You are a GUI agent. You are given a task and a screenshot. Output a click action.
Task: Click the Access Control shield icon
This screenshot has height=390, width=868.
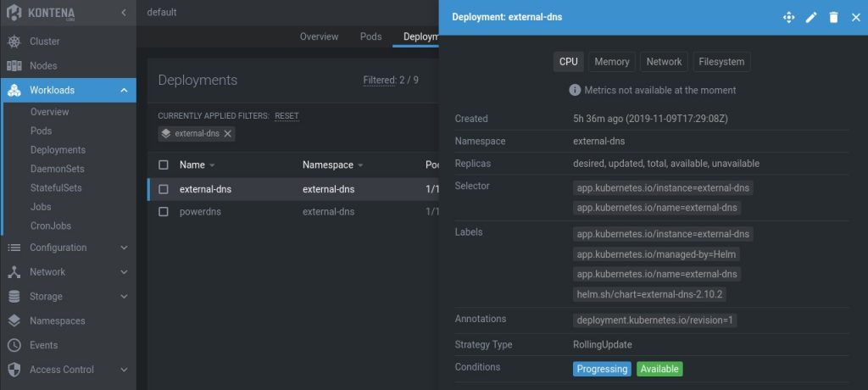(14, 370)
